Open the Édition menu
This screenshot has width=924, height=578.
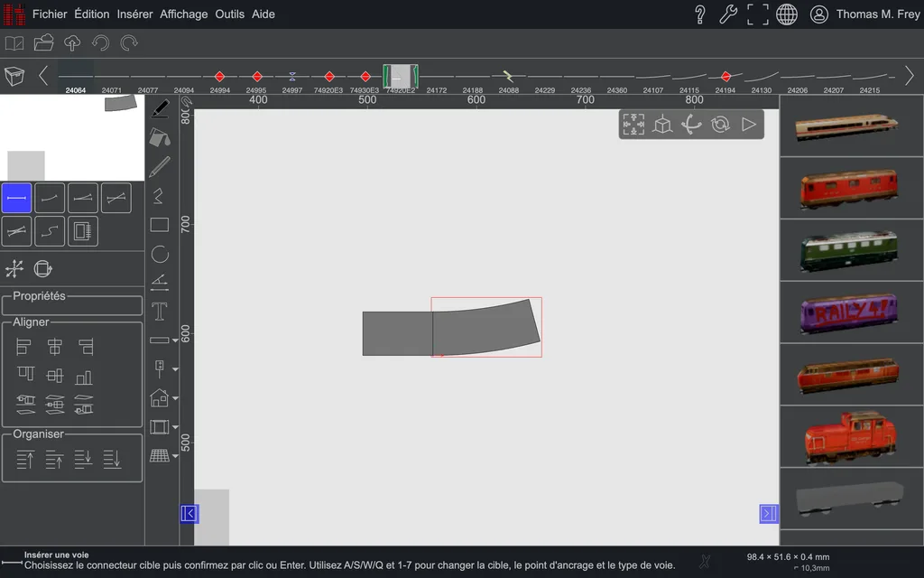coord(92,14)
